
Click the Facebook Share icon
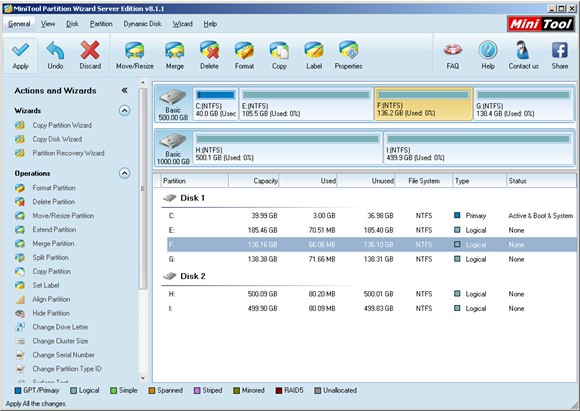(x=560, y=50)
